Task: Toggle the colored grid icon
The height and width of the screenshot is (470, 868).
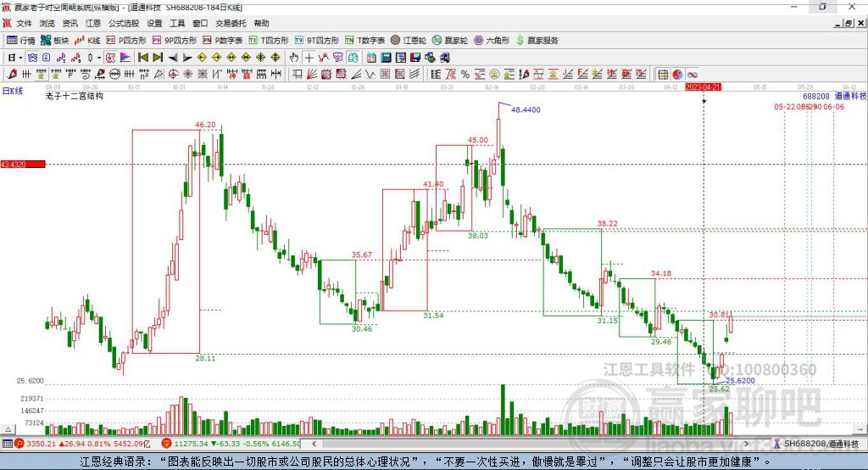Action: click(663, 75)
